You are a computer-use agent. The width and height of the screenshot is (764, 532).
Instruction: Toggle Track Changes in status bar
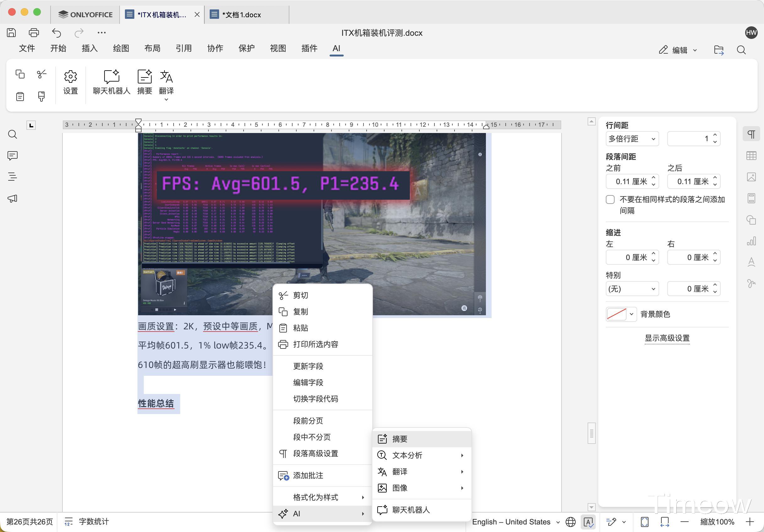tap(611, 522)
